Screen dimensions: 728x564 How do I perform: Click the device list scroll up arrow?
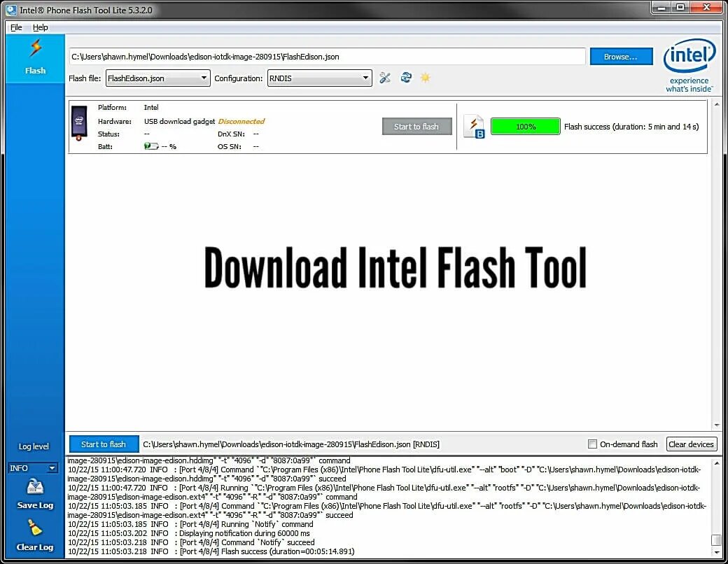click(717, 104)
